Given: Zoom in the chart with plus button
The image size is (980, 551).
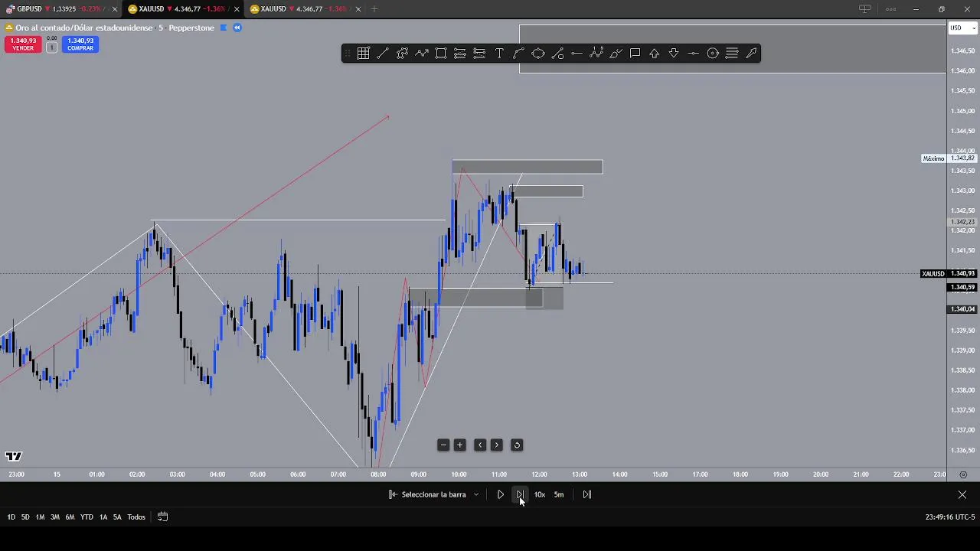Looking at the screenshot, I should 460,445.
